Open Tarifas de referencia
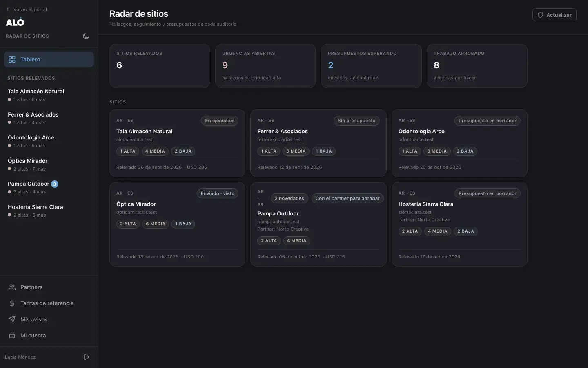This screenshot has height=368, width=588. click(49, 303)
